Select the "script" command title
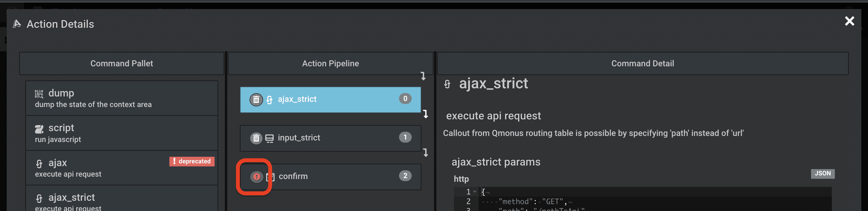The image size is (868, 211). coord(61,128)
